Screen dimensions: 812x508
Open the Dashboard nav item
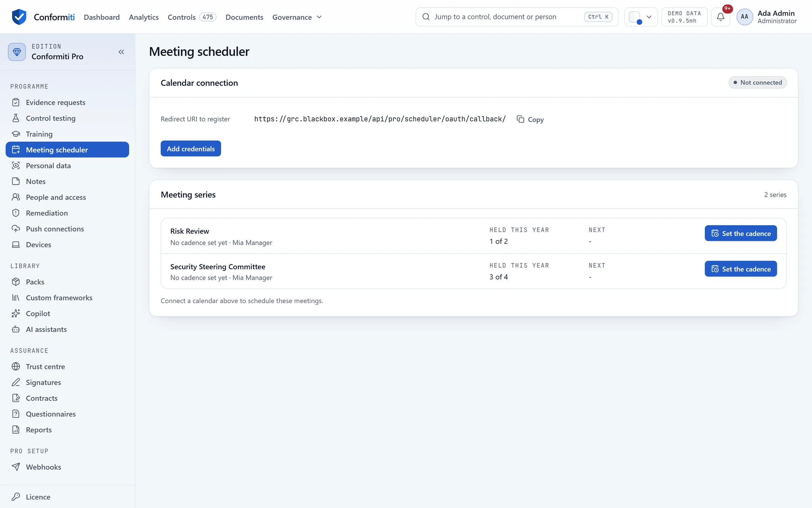click(101, 17)
